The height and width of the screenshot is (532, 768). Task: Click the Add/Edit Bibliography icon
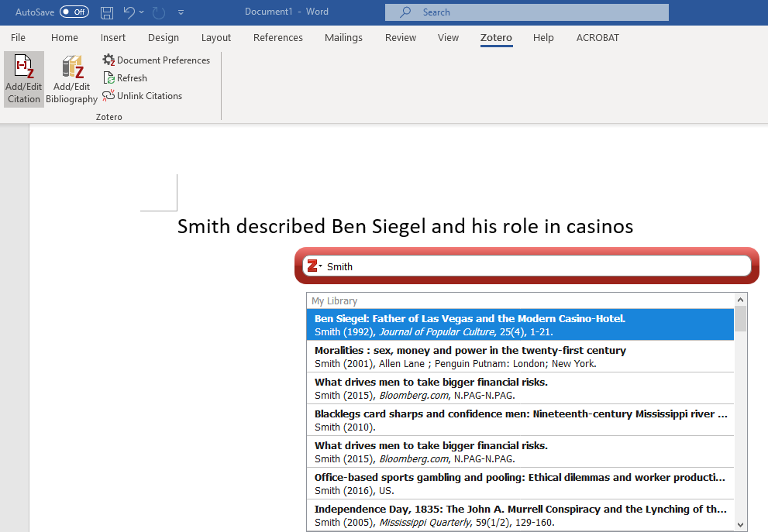coord(73,67)
